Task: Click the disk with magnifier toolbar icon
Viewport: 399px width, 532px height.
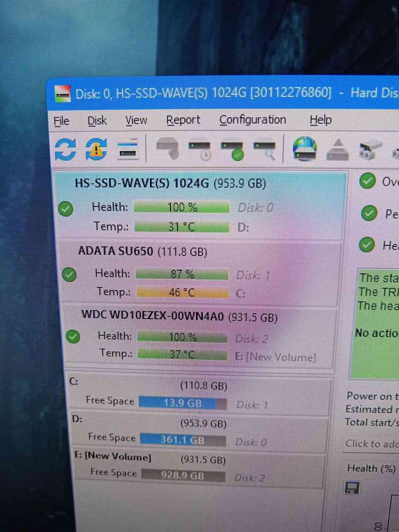Action: click(265, 150)
